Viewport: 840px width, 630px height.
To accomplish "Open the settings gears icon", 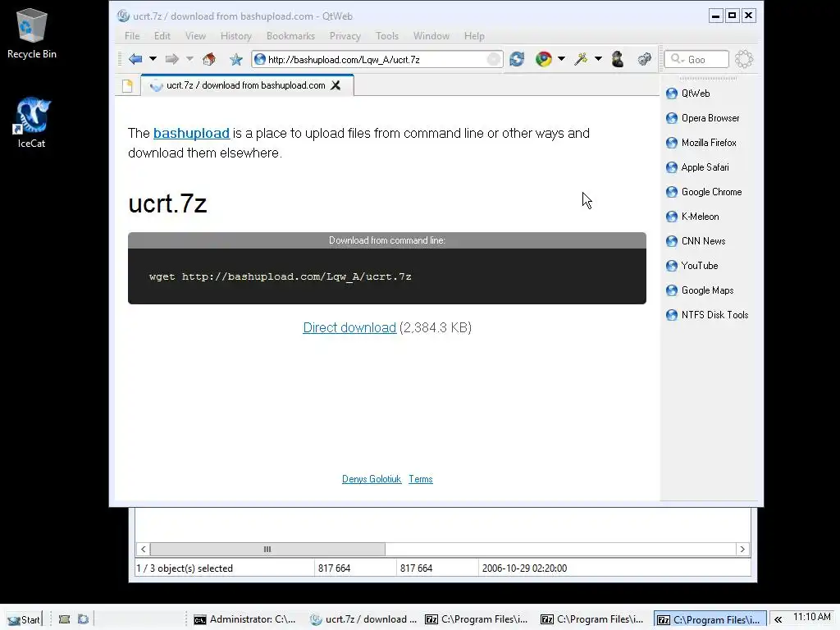I will pos(645,59).
